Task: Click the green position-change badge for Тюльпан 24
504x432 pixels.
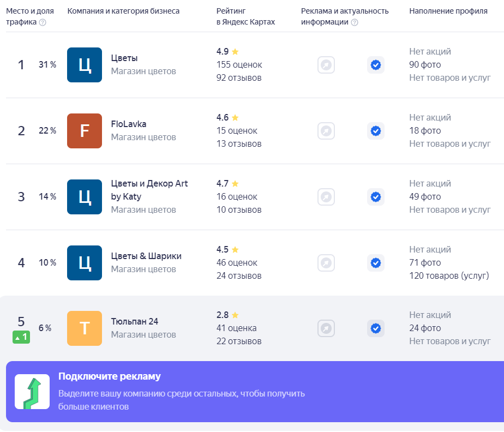Action: pyautogui.click(x=21, y=337)
